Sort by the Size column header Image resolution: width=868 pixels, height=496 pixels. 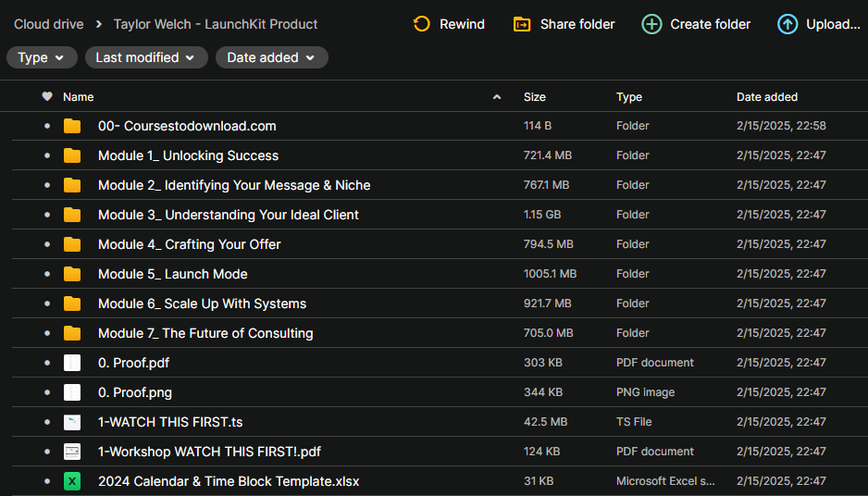coord(535,97)
